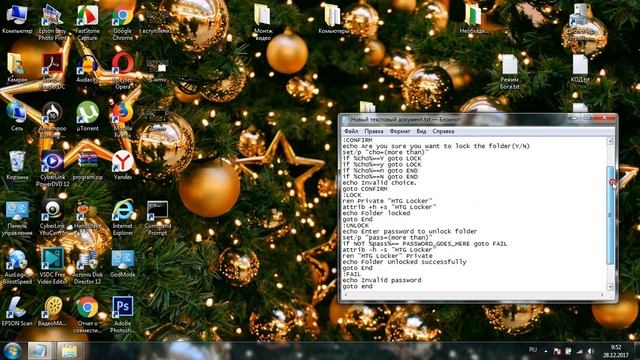Screen dimensions: 640x360
Task: Open the volume speaker tray icon
Action: (x=591, y=351)
